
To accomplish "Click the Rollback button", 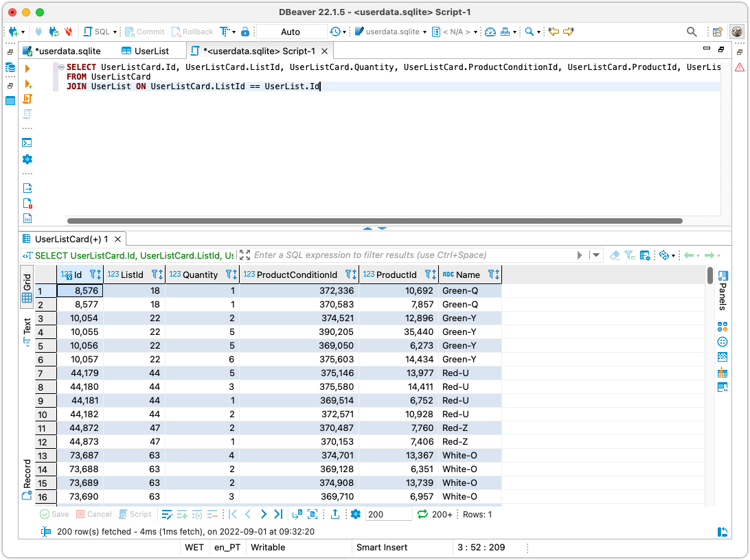I will [192, 32].
